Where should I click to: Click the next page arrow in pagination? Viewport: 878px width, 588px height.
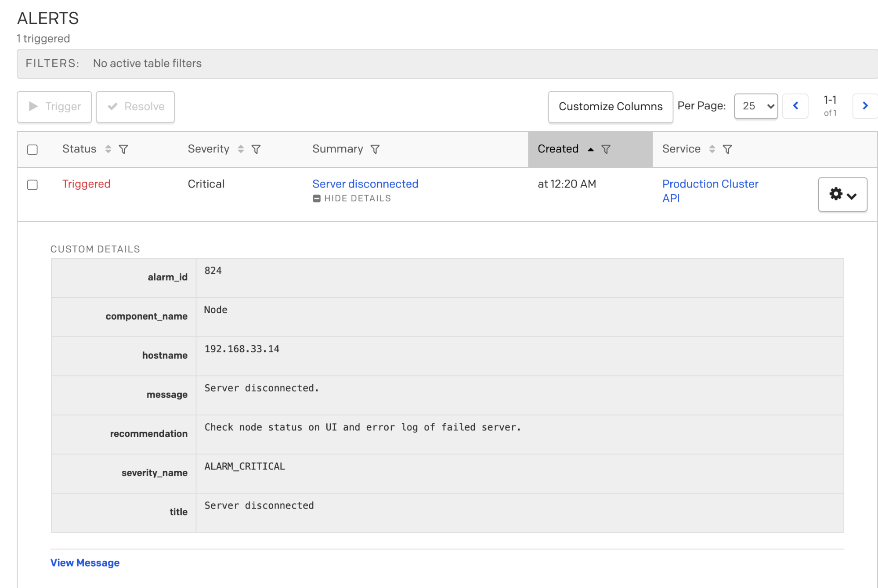[865, 105]
